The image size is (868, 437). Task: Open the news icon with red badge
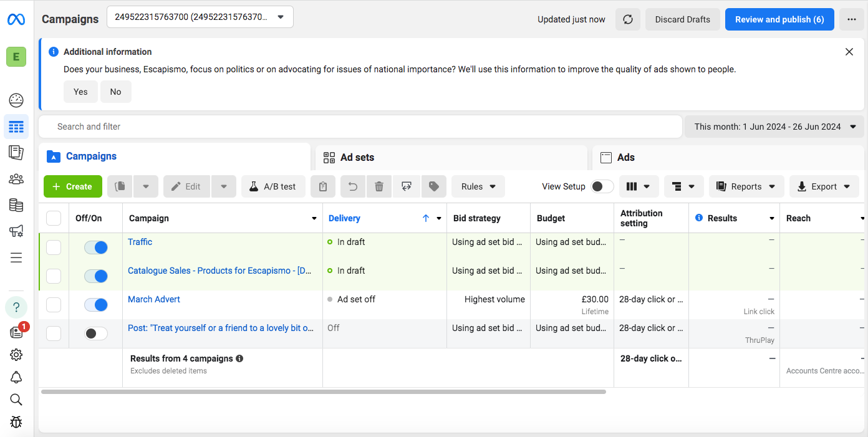point(17,332)
